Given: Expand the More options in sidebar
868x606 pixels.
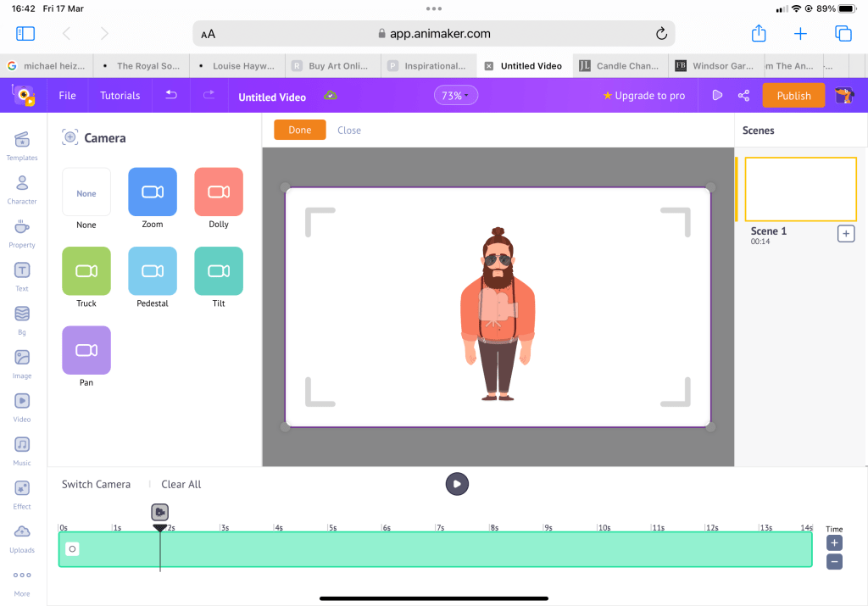Looking at the screenshot, I should [22, 581].
